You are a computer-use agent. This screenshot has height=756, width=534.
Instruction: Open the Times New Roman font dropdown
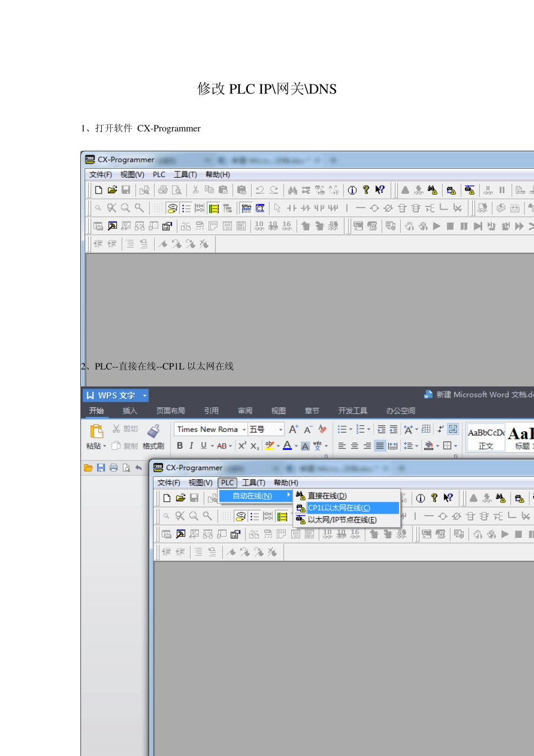pyautogui.click(x=244, y=429)
